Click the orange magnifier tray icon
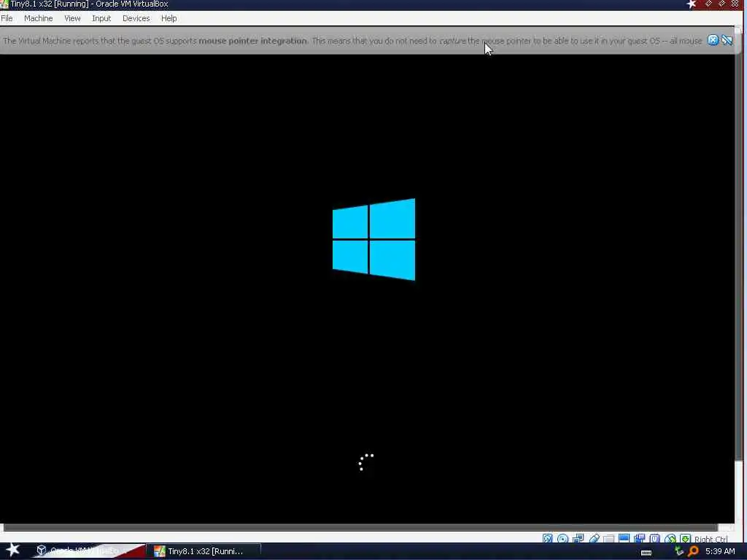Screen dimensions: 747x560 click(x=693, y=551)
